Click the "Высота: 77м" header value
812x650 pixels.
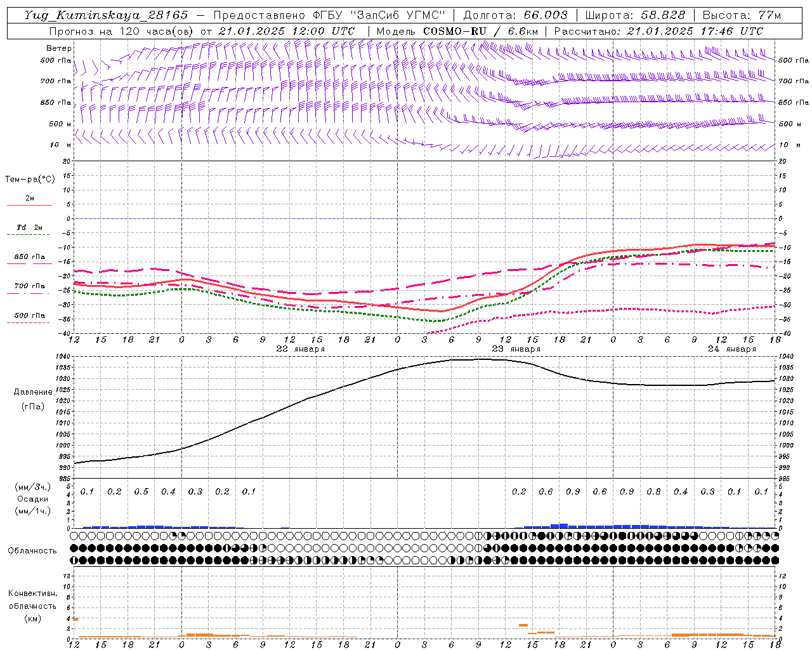[x=742, y=15]
